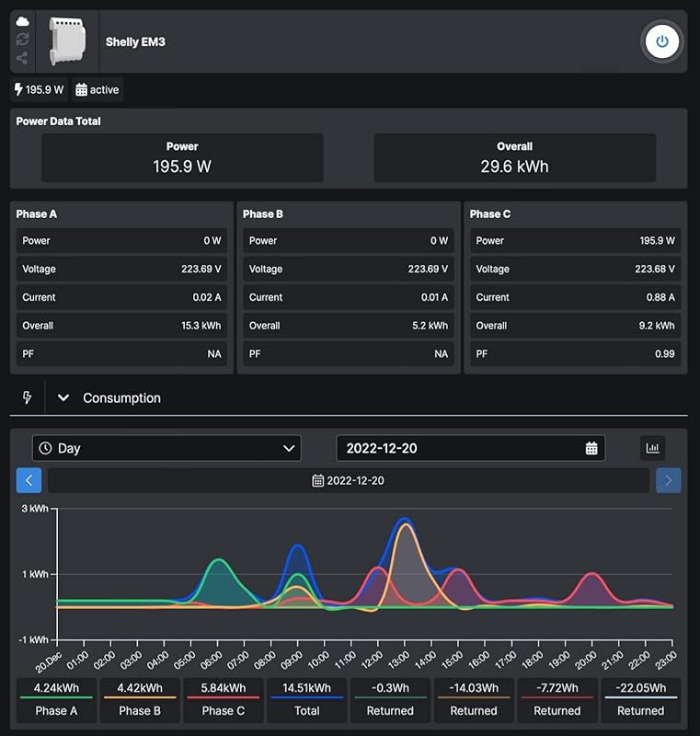Click the active schedule badge
This screenshot has width=700, height=736.
[98, 90]
